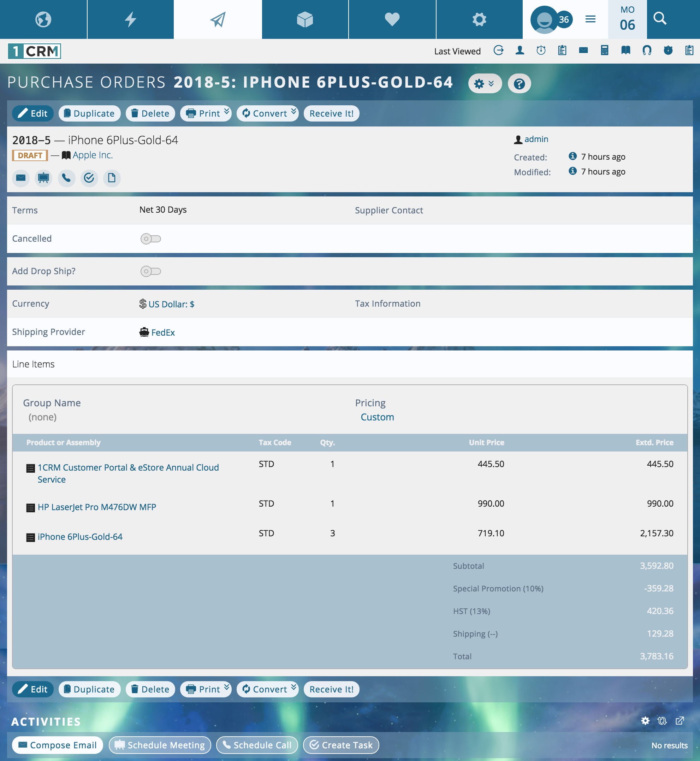The image size is (700, 761).
Task: Click the Created info icon
Action: tap(573, 156)
